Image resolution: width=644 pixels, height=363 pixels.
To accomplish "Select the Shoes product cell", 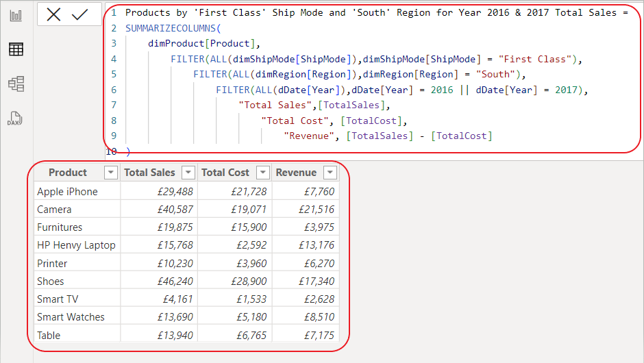I will [77, 281].
